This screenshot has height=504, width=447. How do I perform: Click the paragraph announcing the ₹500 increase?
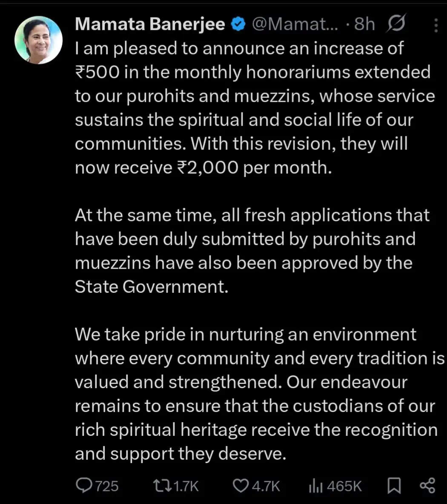pyautogui.click(x=251, y=108)
